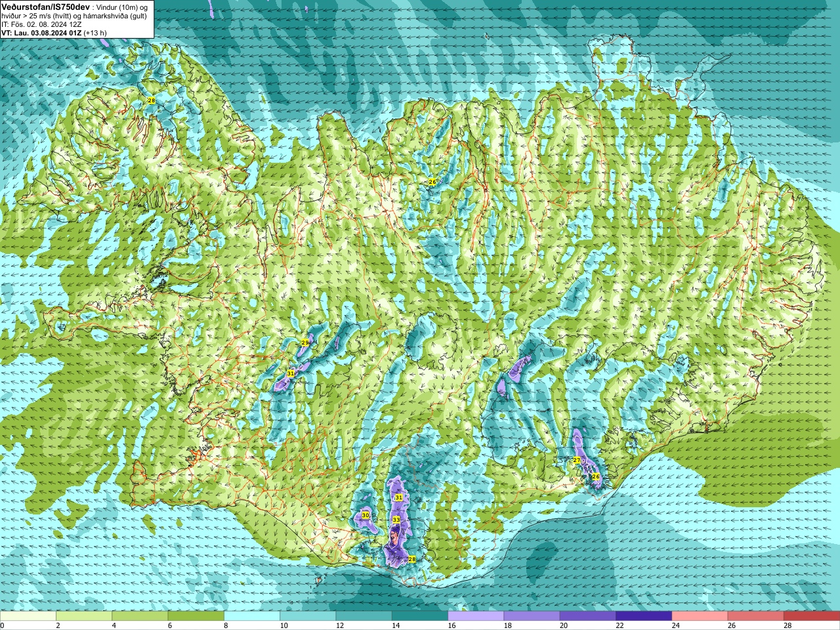Click the legend tick value 16
This screenshot has height=630, width=840.
(x=451, y=625)
